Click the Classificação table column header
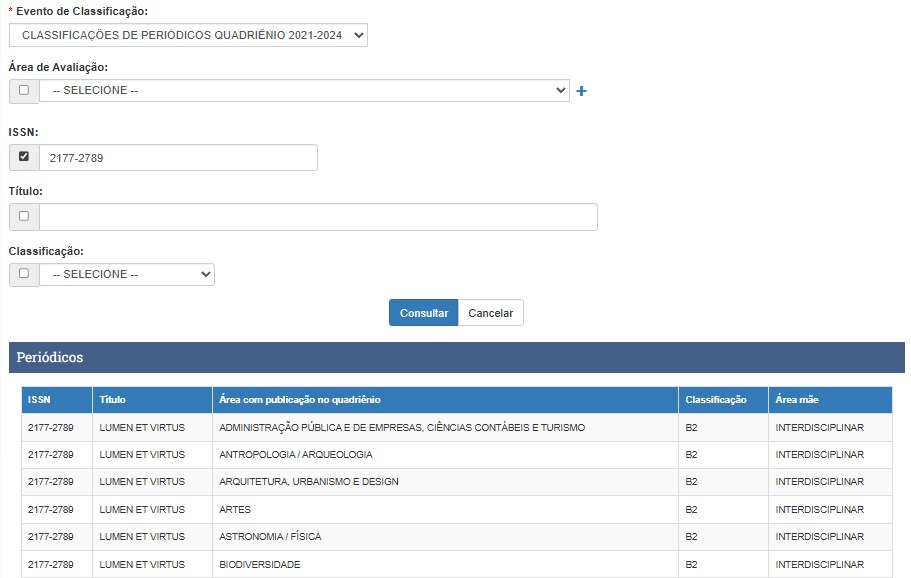 (x=716, y=400)
